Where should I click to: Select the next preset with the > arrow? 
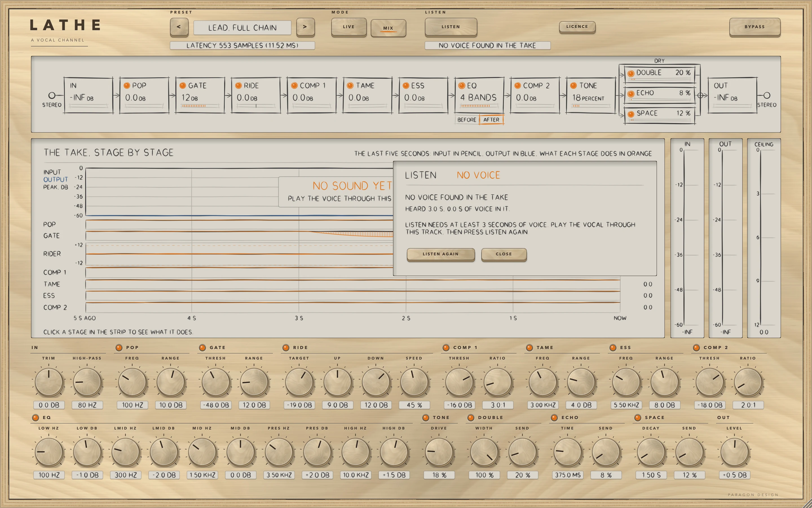pos(305,27)
